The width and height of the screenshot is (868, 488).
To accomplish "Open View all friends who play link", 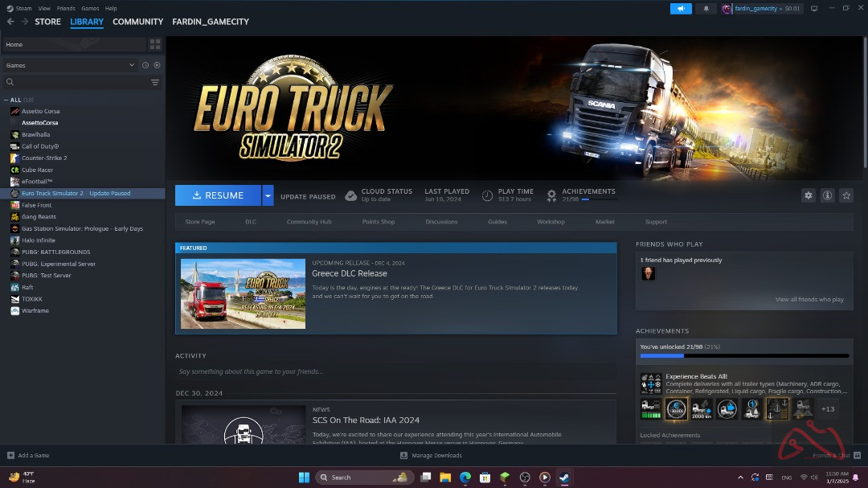I will [809, 300].
